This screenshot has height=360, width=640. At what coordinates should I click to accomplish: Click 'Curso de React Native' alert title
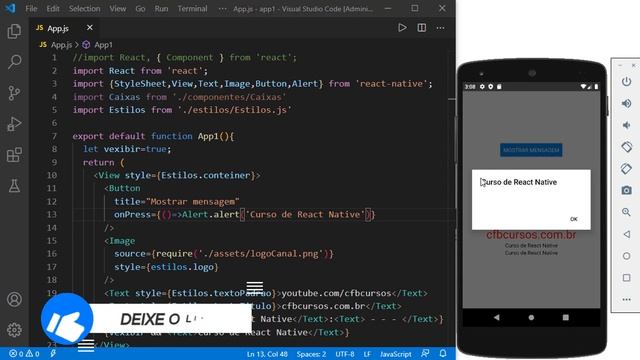518,182
